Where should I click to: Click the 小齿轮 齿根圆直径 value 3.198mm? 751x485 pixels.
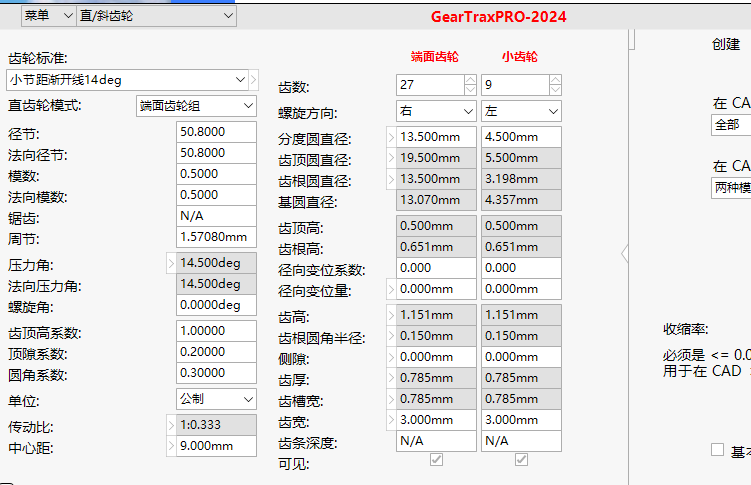pyautogui.click(x=521, y=179)
